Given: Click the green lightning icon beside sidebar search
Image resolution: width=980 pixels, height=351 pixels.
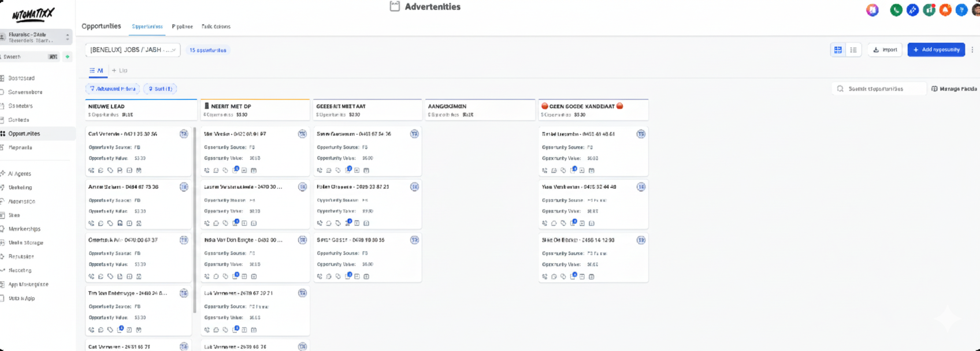Looking at the screenshot, I should pos(68,57).
